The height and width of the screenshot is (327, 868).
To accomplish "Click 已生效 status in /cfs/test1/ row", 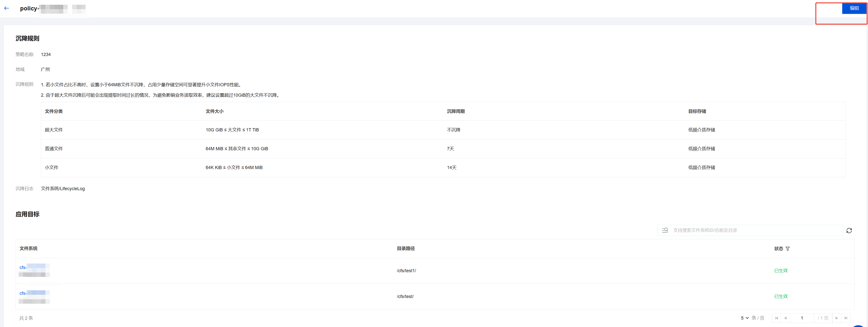I will click(x=780, y=270).
